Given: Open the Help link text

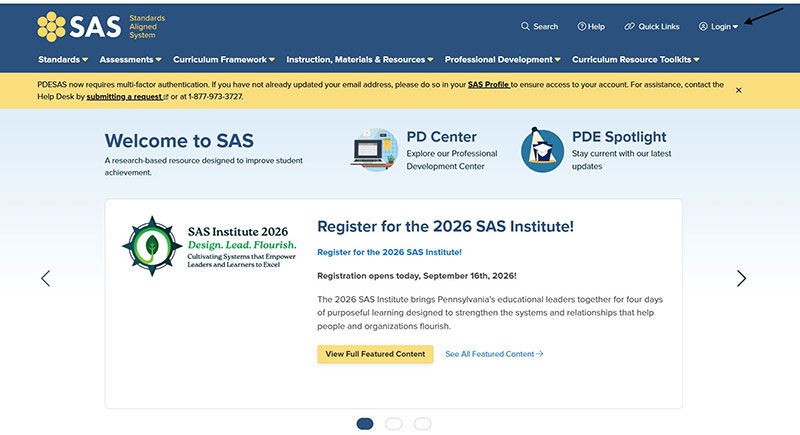Looking at the screenshot, I should click(596, 27).
